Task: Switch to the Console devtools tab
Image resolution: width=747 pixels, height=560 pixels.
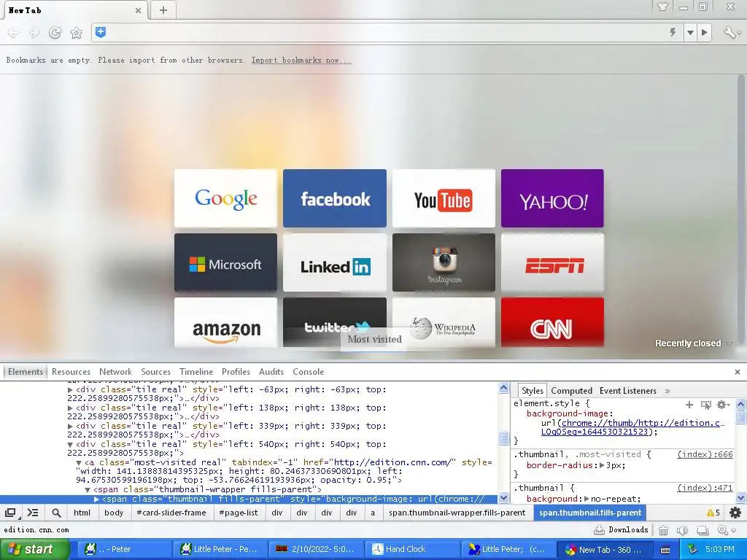Action: [309, 371]
